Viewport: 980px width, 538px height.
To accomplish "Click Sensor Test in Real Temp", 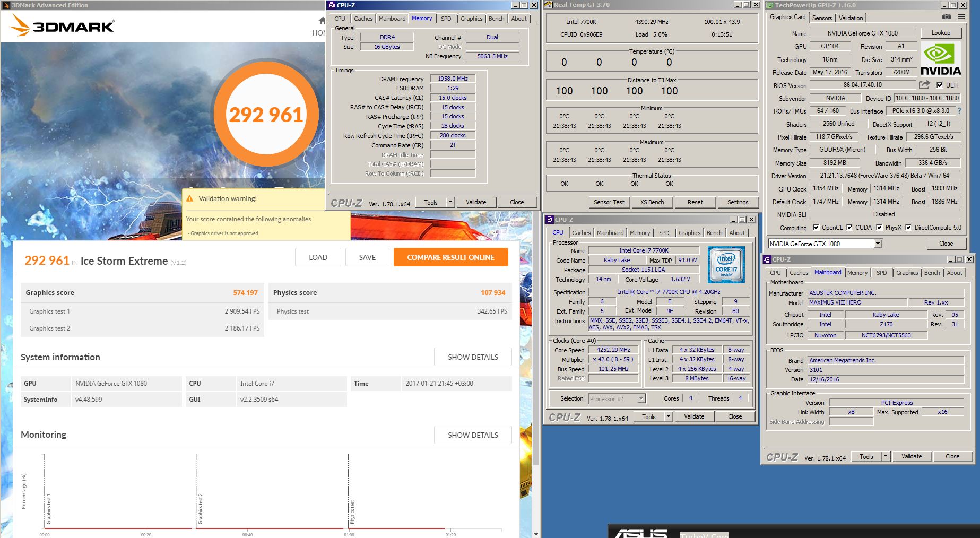I will tap(609, 202).
